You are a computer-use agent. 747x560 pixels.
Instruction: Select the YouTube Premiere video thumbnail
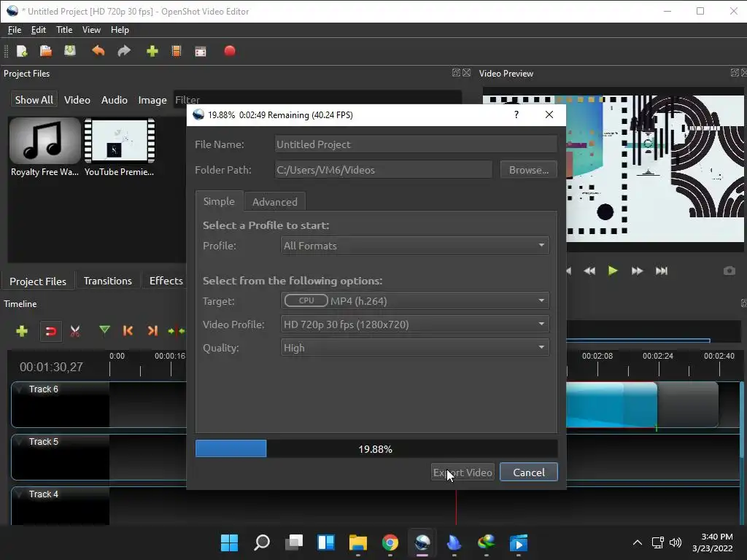[120, 141]
